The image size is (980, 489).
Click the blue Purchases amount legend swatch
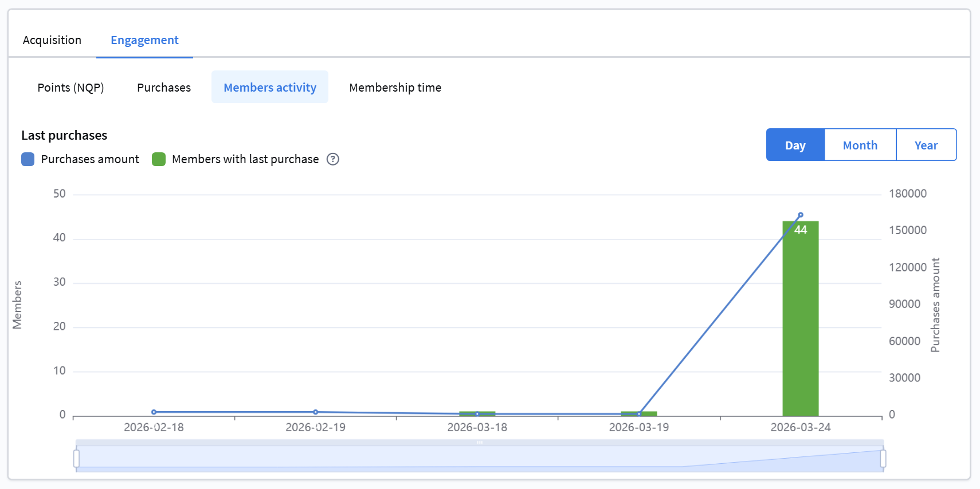(28, 159)
